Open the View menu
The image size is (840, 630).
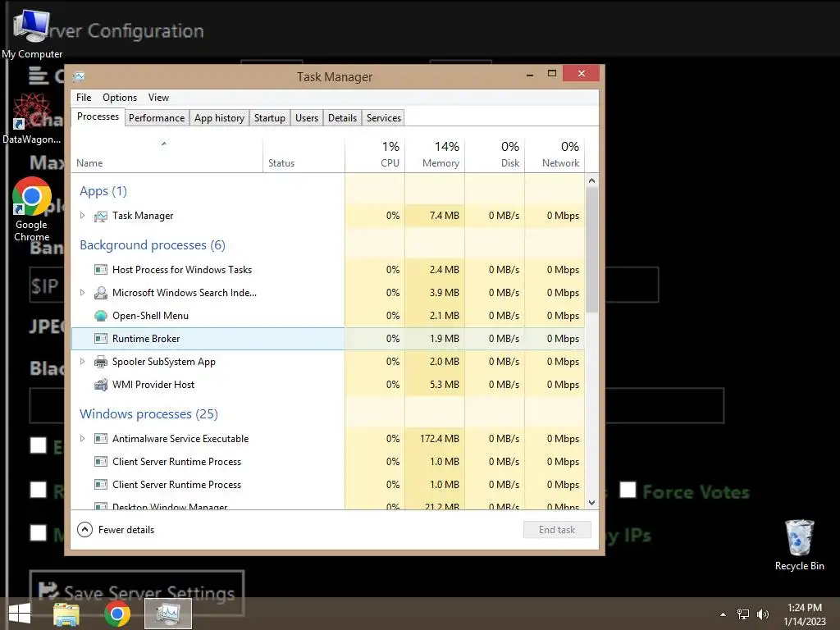pos(158,98)
